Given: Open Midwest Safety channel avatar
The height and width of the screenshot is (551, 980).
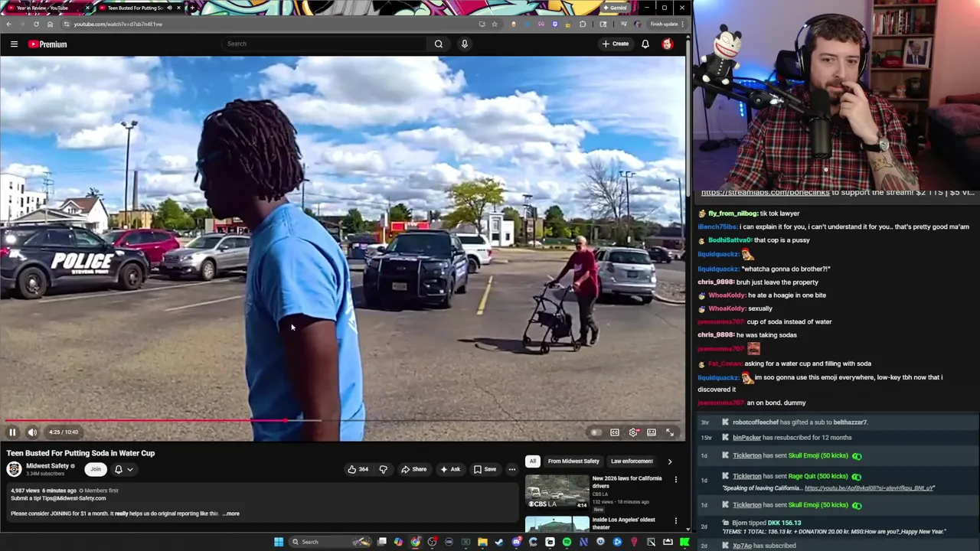Looking at the screenshot, I should tap(15, 468).
